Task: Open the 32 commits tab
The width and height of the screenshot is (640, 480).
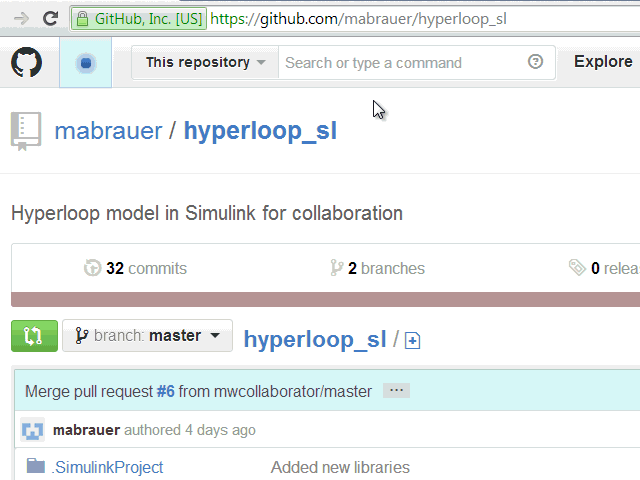Action: point(136,268)
